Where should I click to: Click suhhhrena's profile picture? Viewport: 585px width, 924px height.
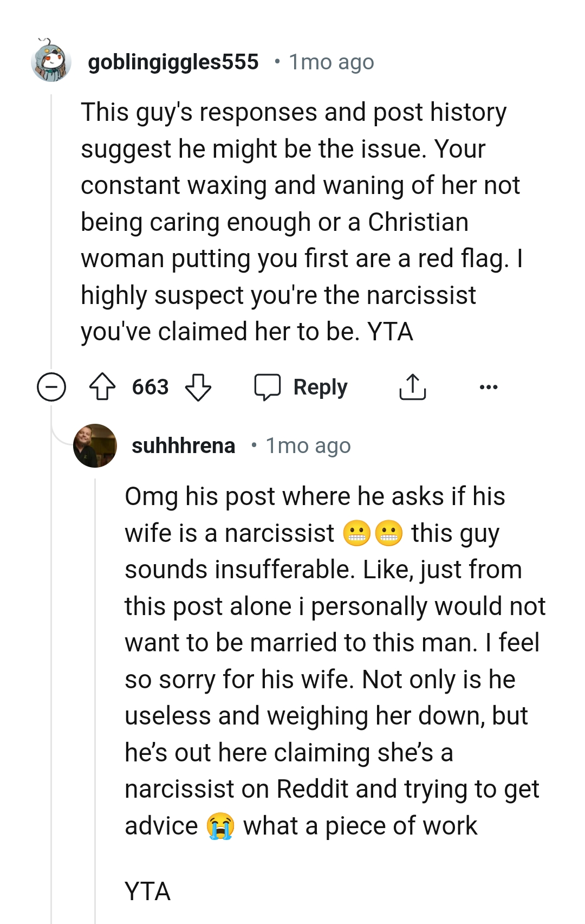click(95, 445)
